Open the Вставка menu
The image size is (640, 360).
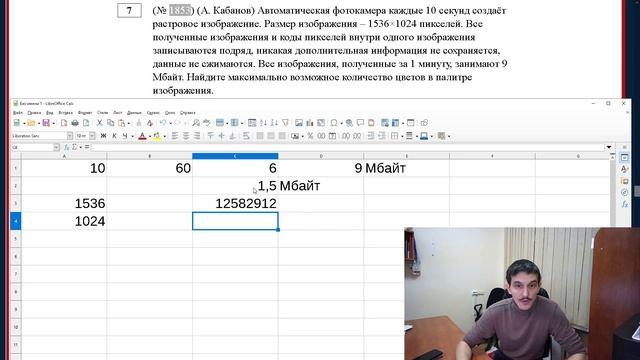click(66, 113)
